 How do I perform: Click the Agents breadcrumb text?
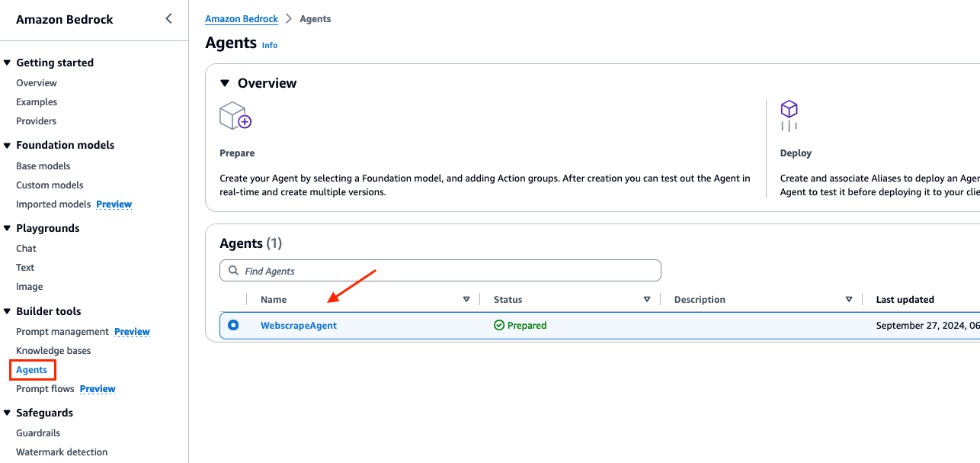[x=315, y=19]
